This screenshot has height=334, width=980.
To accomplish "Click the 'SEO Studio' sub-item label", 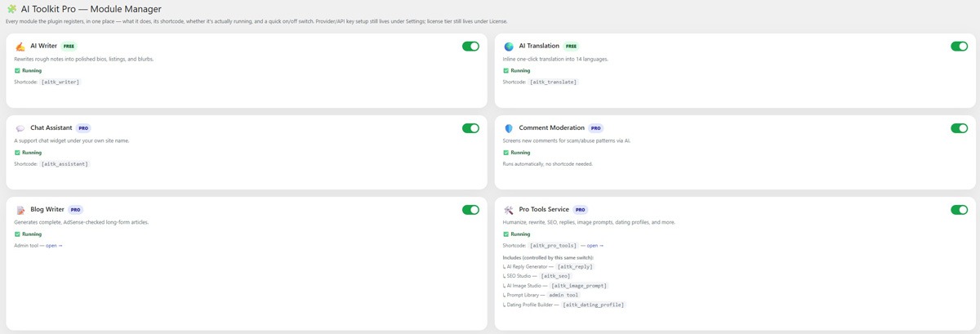I will point(519,276).
